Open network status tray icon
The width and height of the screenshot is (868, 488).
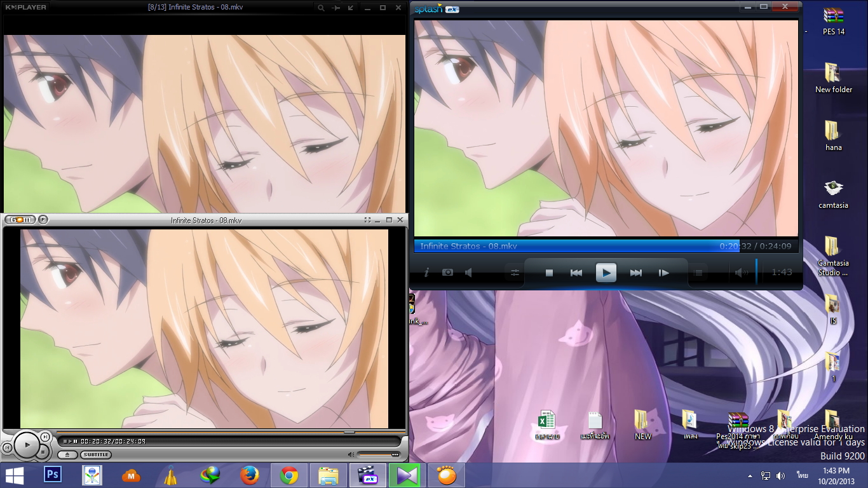766,475
